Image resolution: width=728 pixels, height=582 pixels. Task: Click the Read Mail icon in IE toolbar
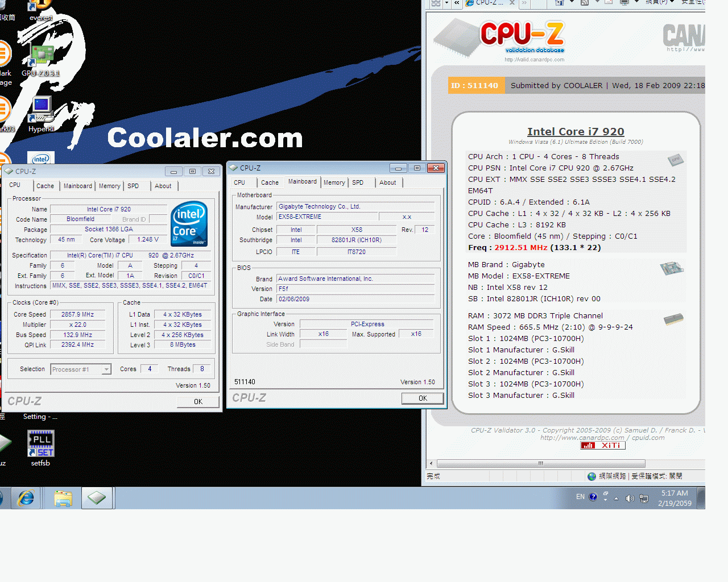click(609, 2)
